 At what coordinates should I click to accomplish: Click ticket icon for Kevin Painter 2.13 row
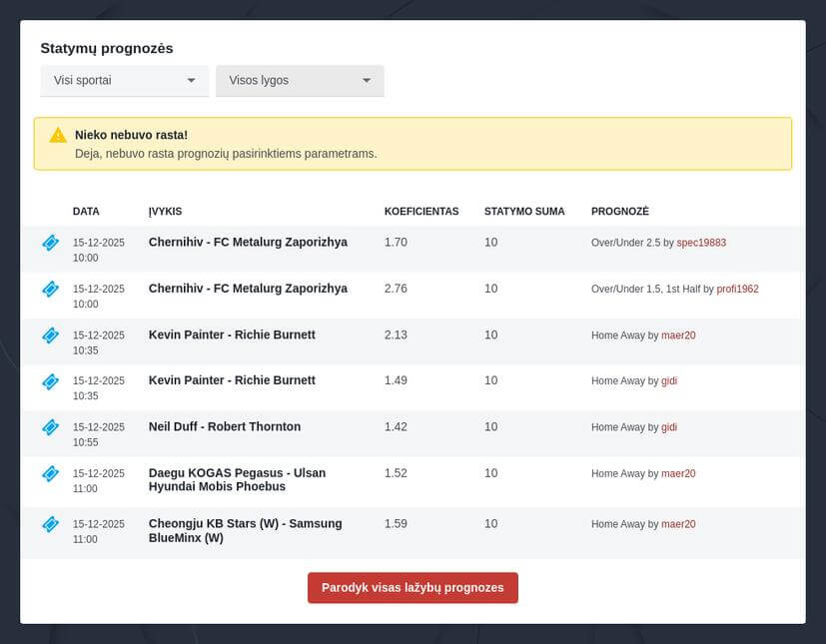point(50,335)
